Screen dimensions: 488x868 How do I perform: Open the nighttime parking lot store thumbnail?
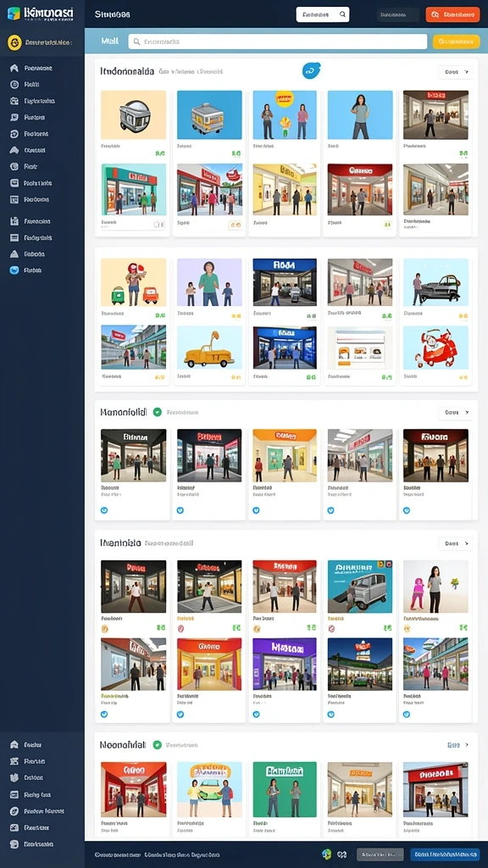point(360,664)
